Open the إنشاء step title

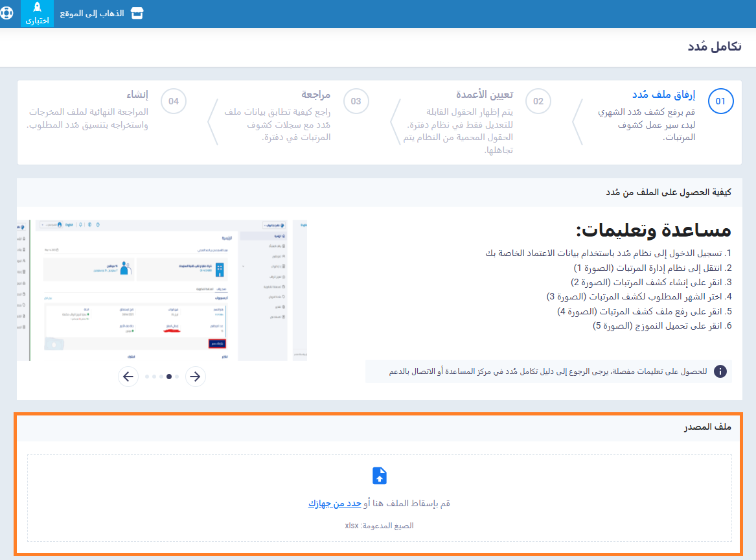[137, 95]
